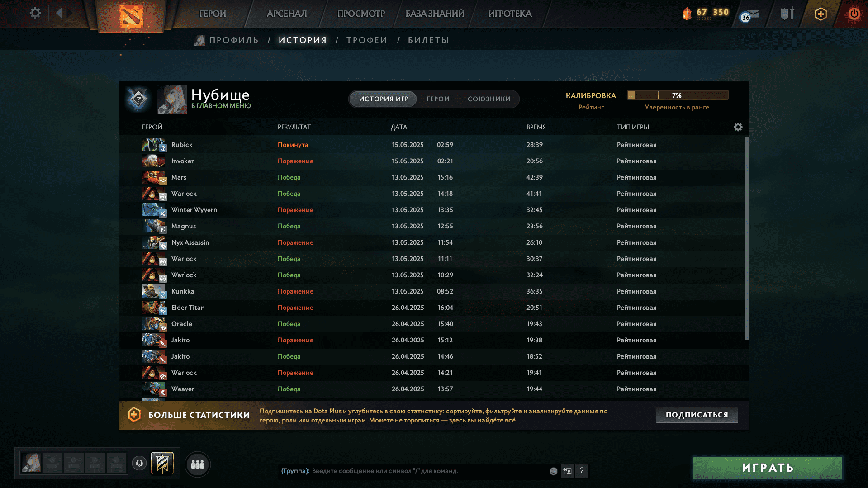Open the shield and sword icon in top bar
This screenshot has width=868, height=488.
click(x=787, y=14)
